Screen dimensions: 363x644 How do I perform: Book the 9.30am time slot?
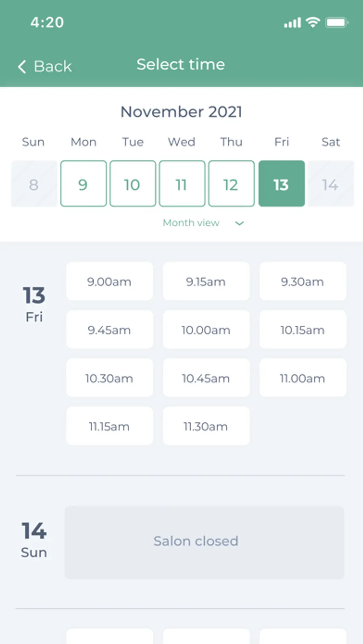[x=302, y=281]
